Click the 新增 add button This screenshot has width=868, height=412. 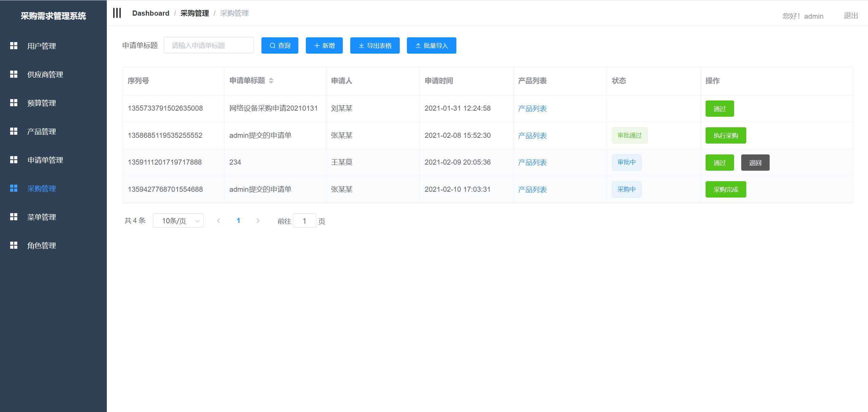coord(324,45)
